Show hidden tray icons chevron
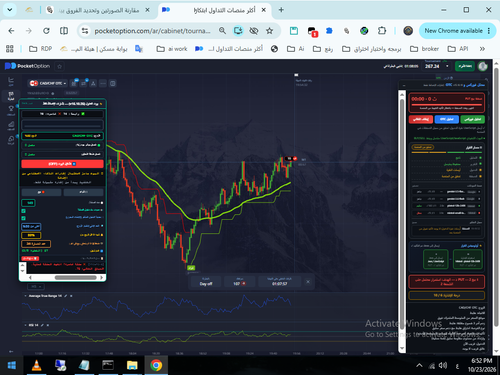The width and height of the screenshot is (500, 375). tap(419, 366)
